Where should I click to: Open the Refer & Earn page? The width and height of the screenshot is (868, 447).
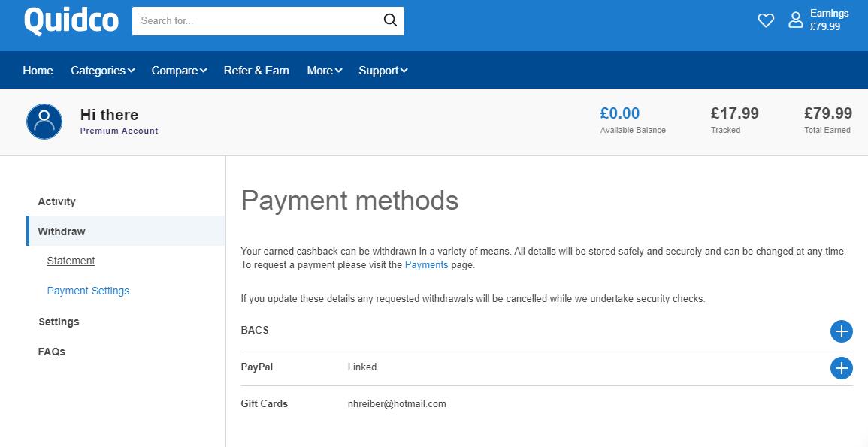pos(256,71)
